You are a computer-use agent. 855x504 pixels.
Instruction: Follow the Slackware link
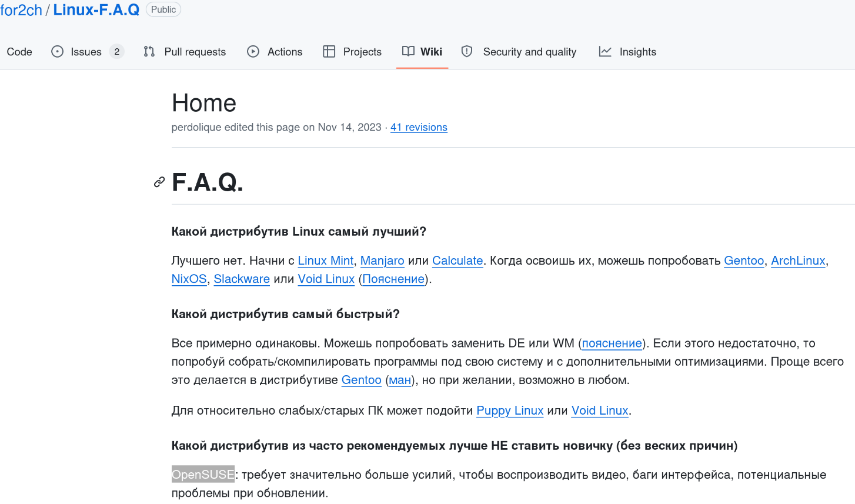(x=242, y=279)
